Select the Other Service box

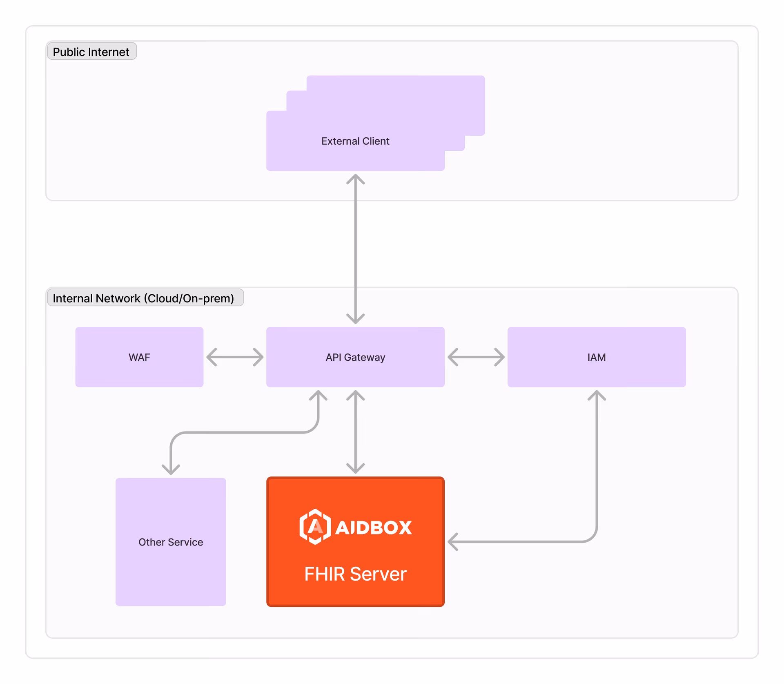[x=171, y=542]
